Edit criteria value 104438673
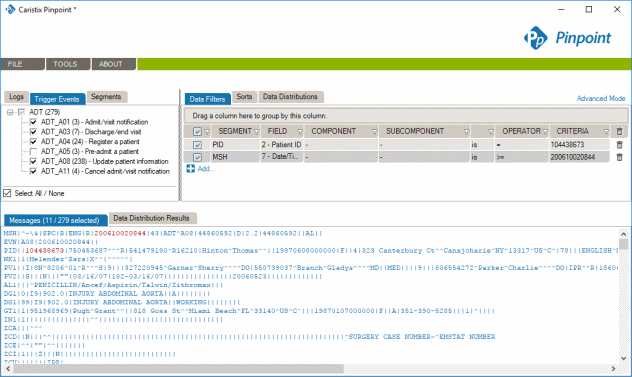Viewport: 632px width, 377px height. [579, 144]
